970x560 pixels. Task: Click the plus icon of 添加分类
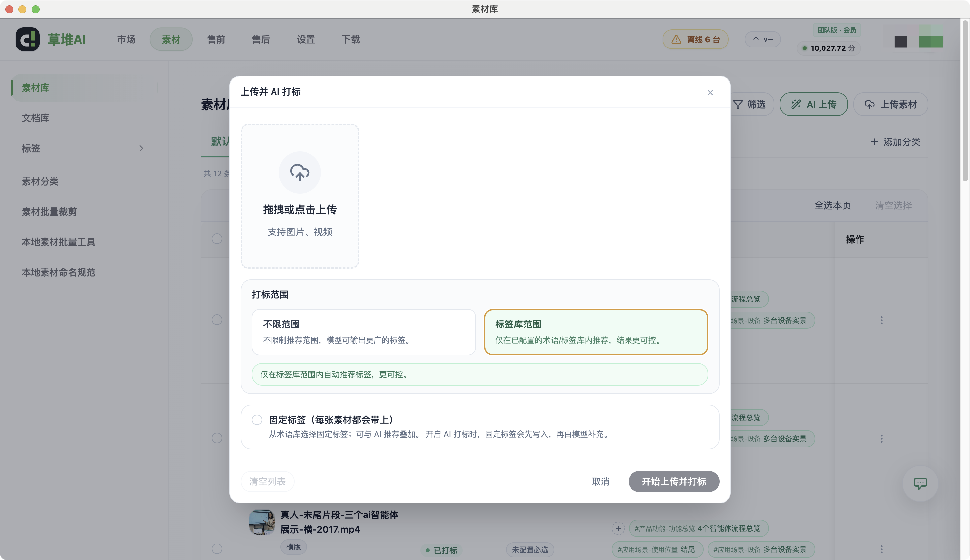point(874,142)
